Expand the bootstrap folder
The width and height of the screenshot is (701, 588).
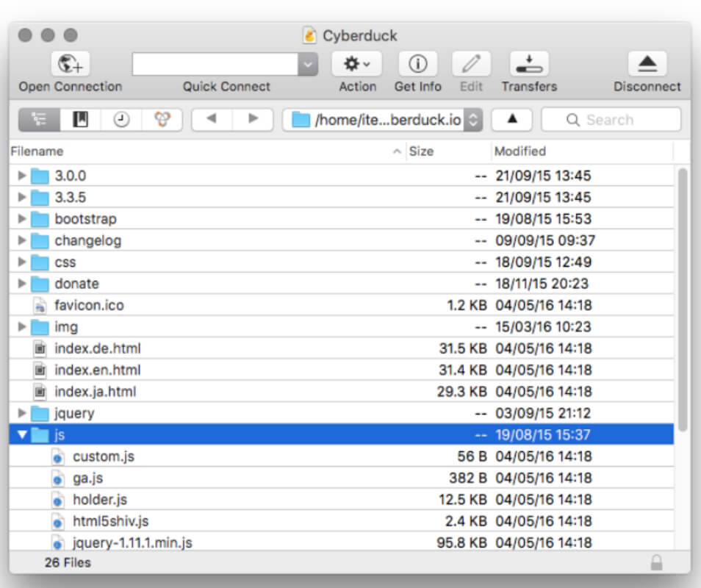click(21, 218)
